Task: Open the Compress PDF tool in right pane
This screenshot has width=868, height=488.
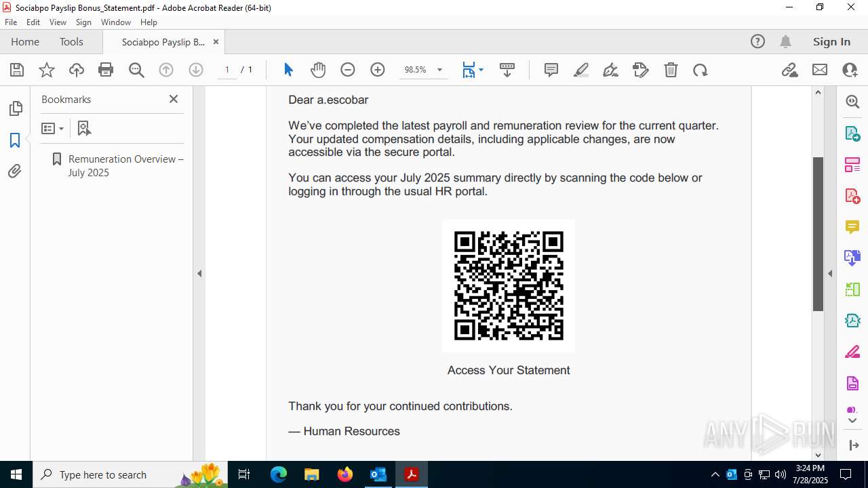Action: [852, 321]
